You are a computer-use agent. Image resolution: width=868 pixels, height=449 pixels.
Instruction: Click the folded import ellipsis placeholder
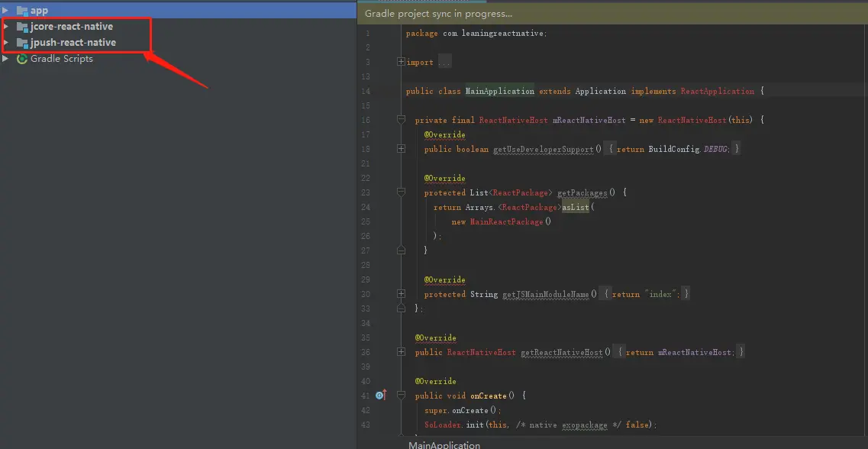coord(444,63)
